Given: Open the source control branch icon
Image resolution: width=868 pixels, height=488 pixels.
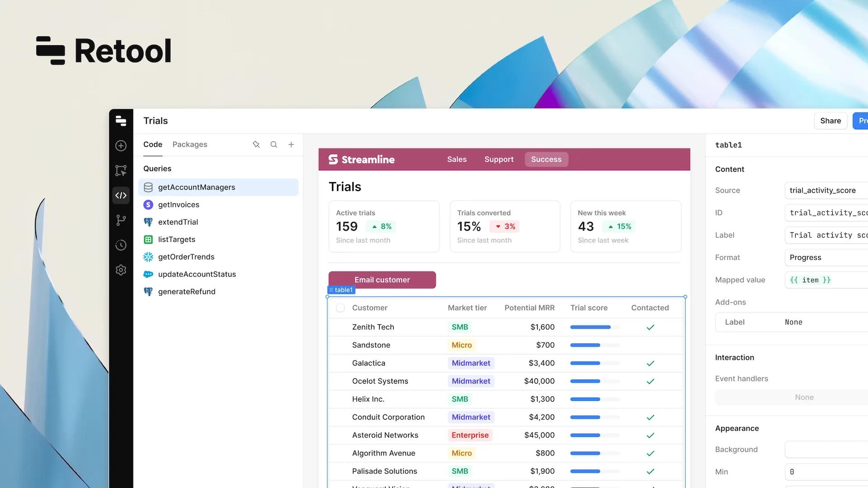Looking at the screenshot, I should point(121,220).
